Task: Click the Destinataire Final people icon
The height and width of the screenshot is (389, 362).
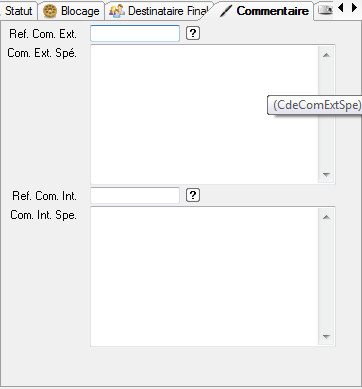Action: (x=117, y=11)
